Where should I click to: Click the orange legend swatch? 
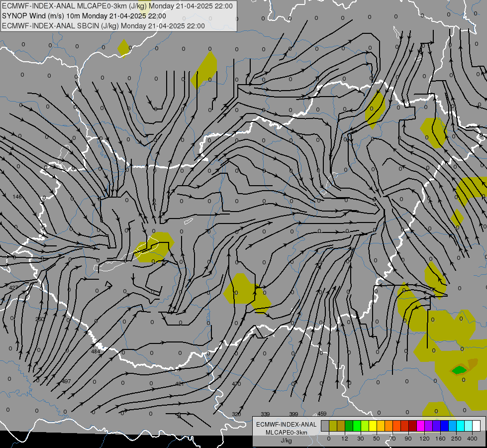click(x=389, y=426)
